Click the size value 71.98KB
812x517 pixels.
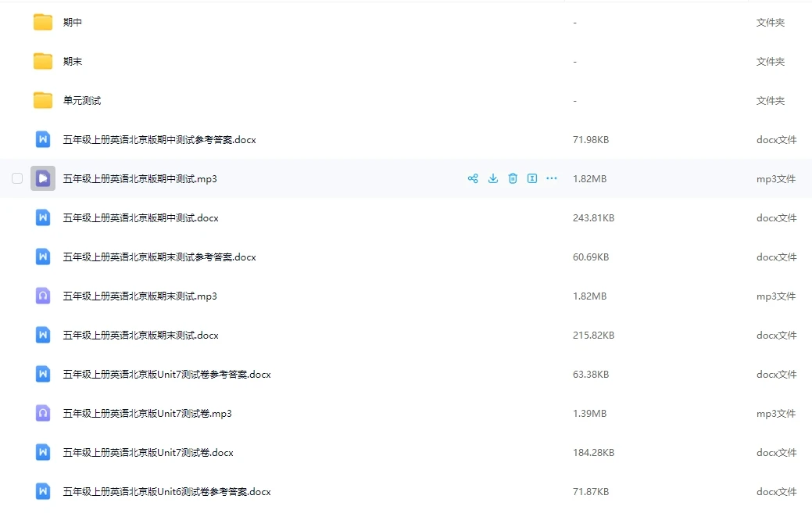(x=591, y=140)
